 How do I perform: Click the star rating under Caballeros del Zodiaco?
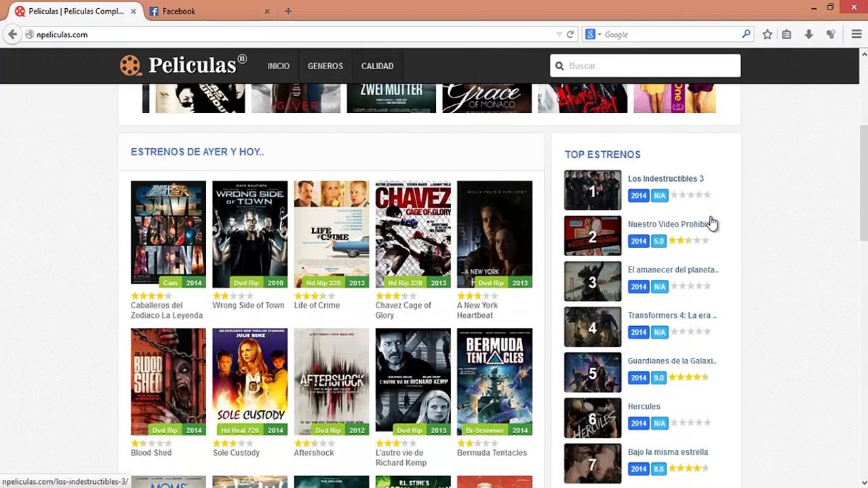[151, 296]
